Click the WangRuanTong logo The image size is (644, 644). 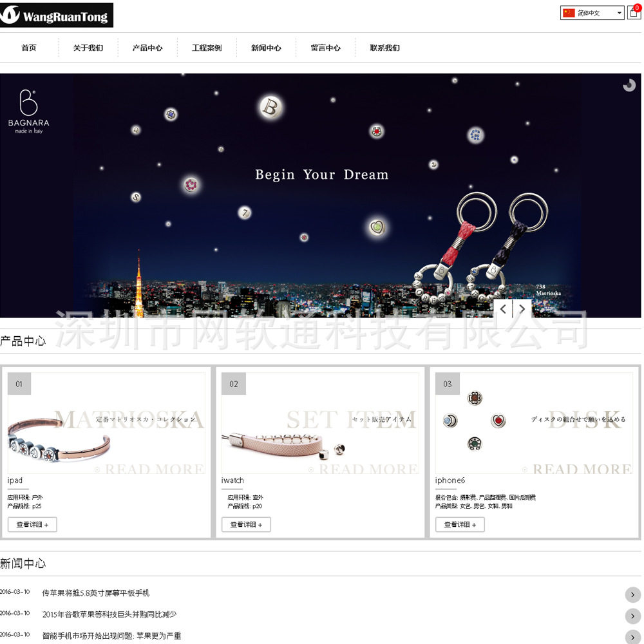[x=56, y=15]
